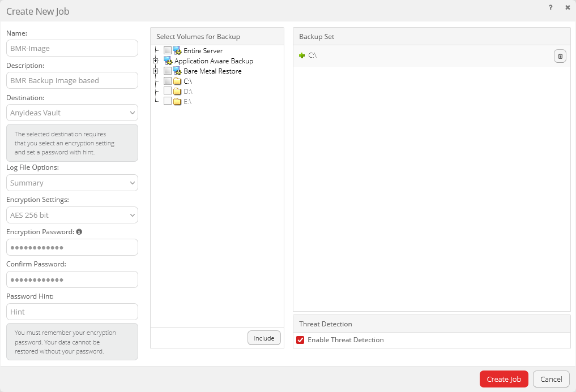Open the Log File Options dropdown
The image size is (576, 392).
pyautogui.click(x=72, y=183)
